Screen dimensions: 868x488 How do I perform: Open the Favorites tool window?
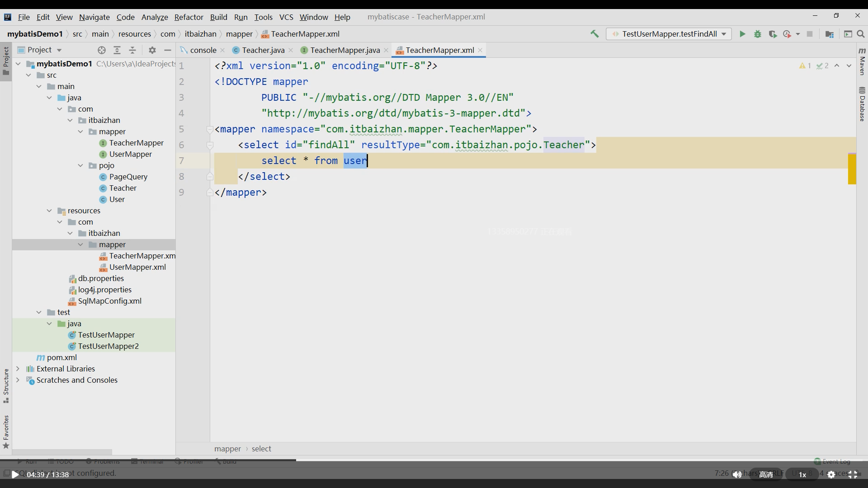[x=6, y=432]
